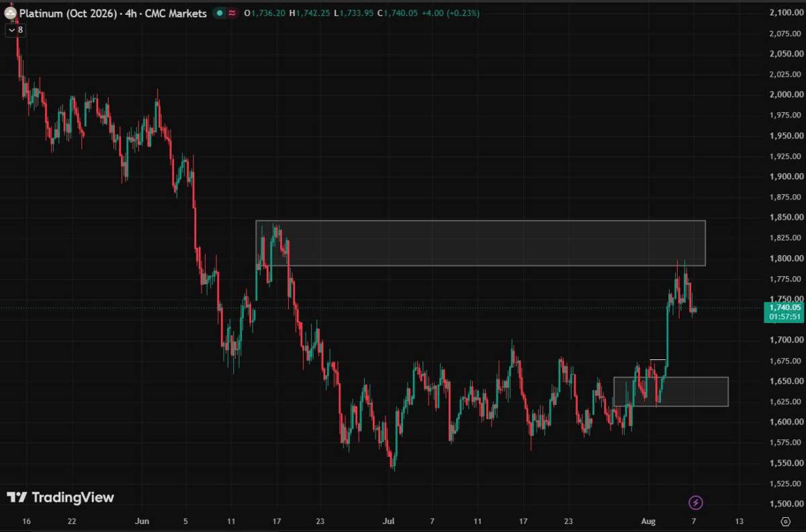Click the change value +4.00 (+0.23%)
The width and height of the screenshot is (806, 532).
[x=451, y=13]
